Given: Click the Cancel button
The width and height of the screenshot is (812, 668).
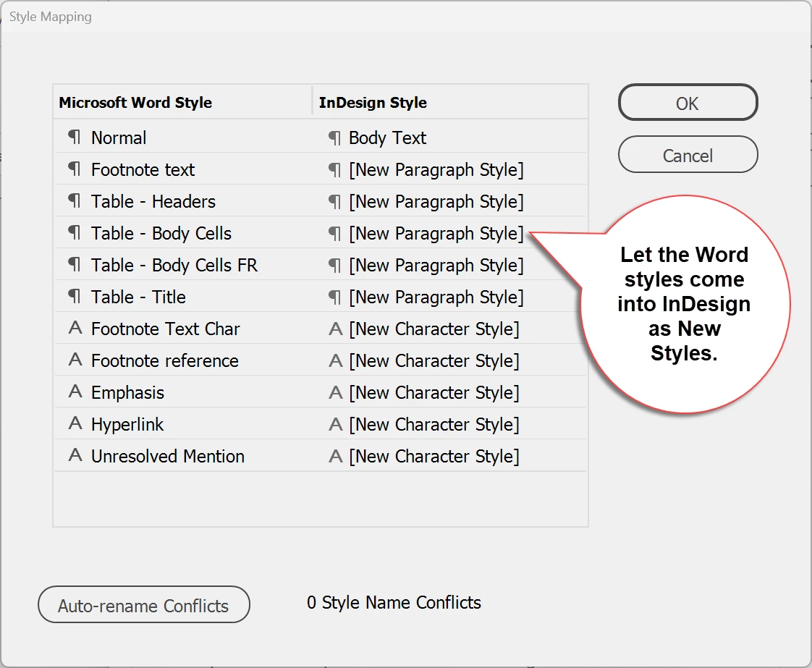Looking at the screenshot, I should [x=688, y=155].
